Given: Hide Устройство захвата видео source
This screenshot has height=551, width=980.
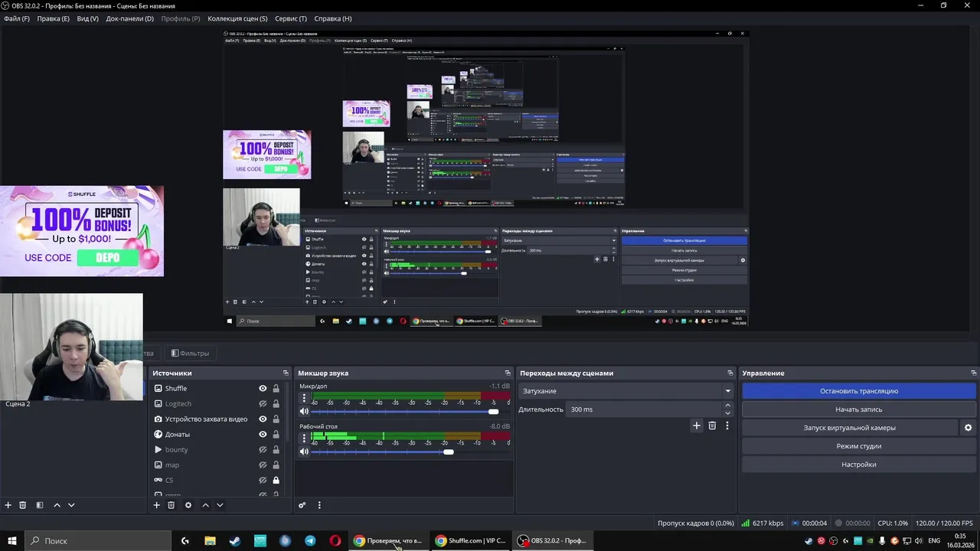Looking at the screenshot, I should (x=263, y=419).
